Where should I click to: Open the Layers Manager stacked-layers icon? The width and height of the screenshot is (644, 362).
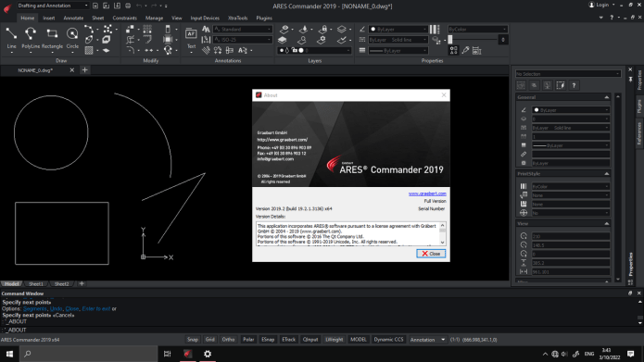[x=283, y=40]
